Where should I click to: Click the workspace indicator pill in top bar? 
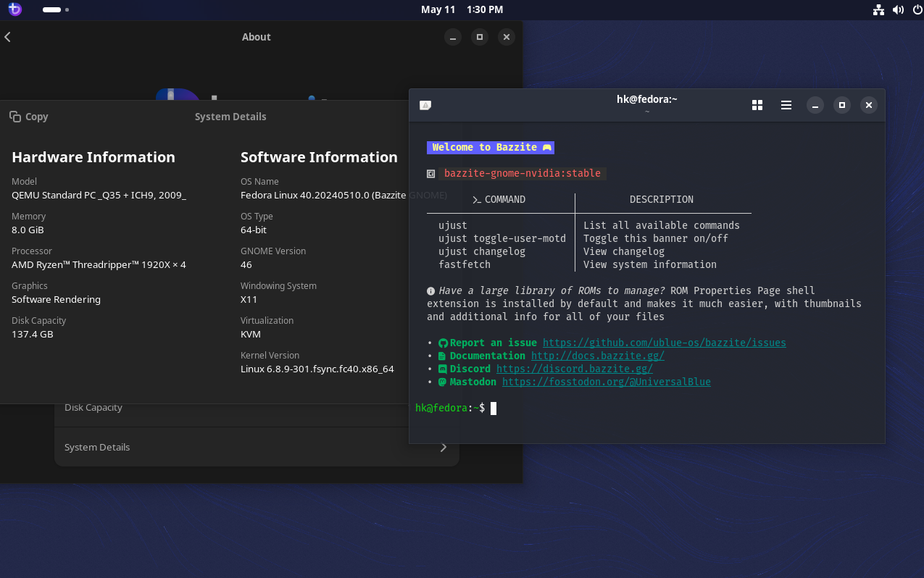[52, 10]
